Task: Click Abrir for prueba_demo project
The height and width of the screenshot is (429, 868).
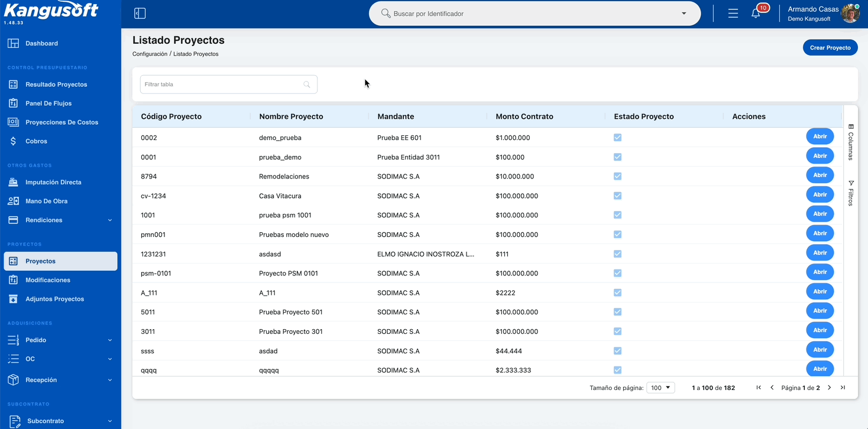Action: pyautogui.click(x=820, y=156)
